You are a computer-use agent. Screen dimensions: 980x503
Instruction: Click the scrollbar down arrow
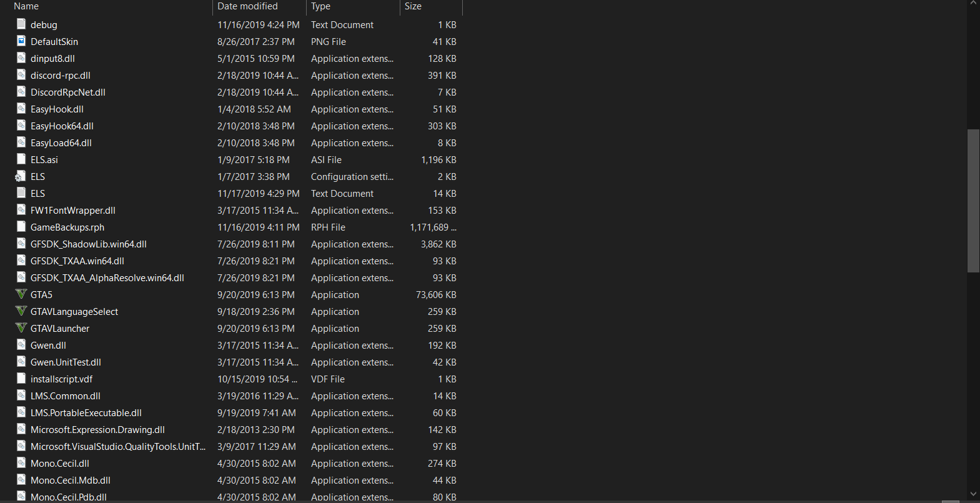coord(973,494)
